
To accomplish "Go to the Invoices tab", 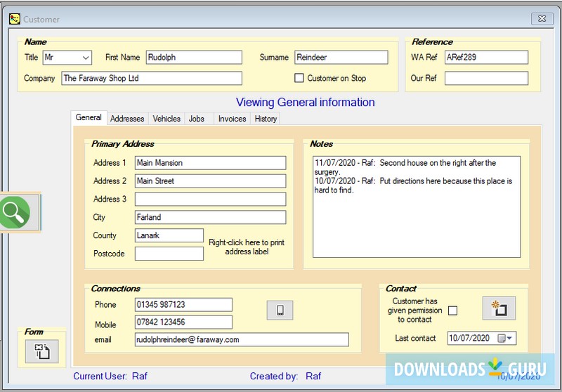I will pos(232,119).
